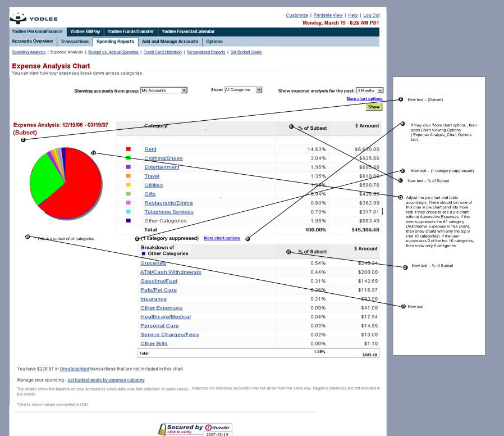The height and width of the screenshot is (436, 504).
Task: Click the Log Out link
Action: click(x=372, y=15)
